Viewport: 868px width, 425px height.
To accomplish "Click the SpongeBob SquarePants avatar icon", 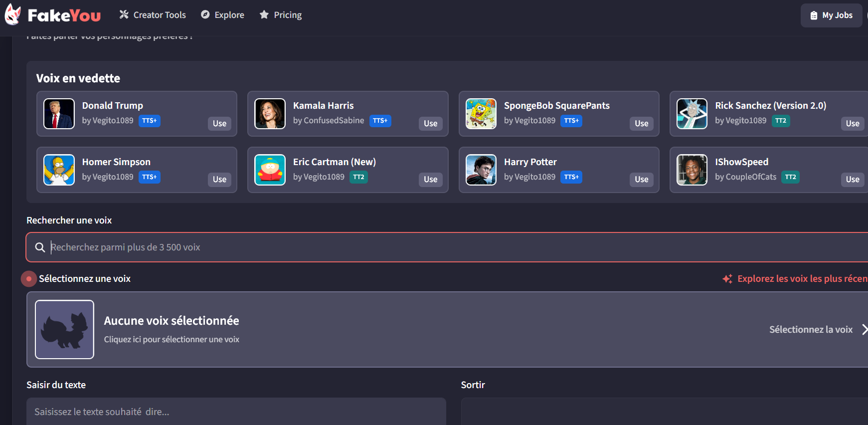I will (x=481, y=114).
